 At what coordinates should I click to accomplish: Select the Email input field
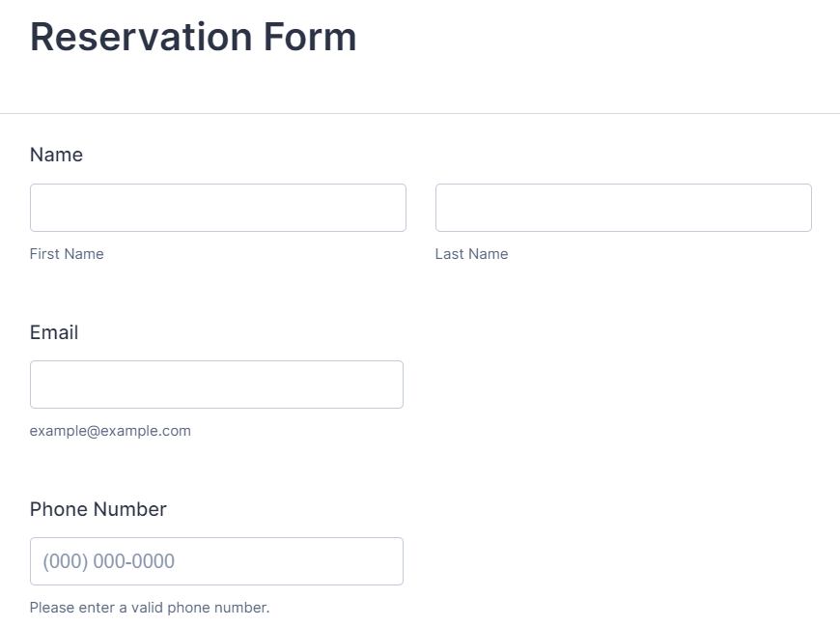click(x=216, y=385)
